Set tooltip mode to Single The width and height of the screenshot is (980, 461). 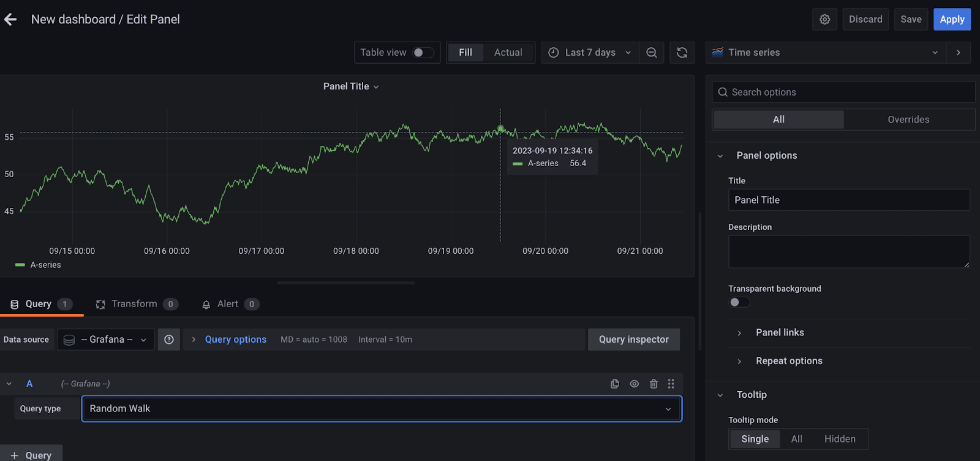click(x=755, y=439)
